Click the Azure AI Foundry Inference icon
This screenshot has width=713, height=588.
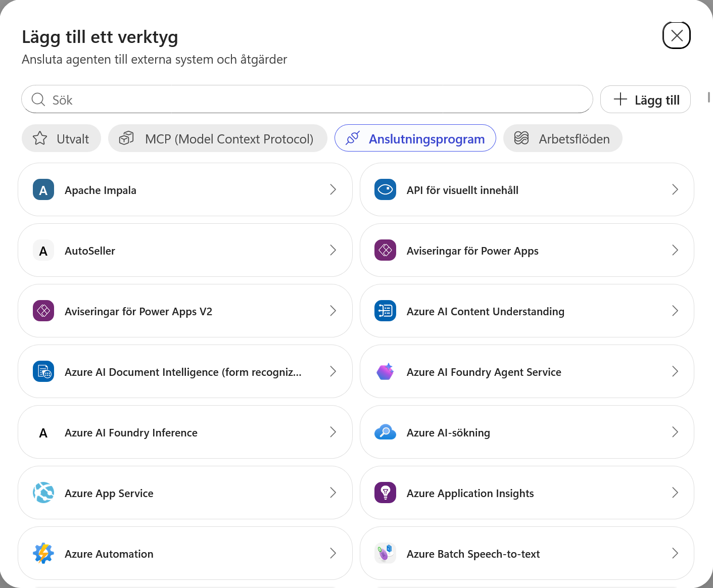[x=43, y=432]
